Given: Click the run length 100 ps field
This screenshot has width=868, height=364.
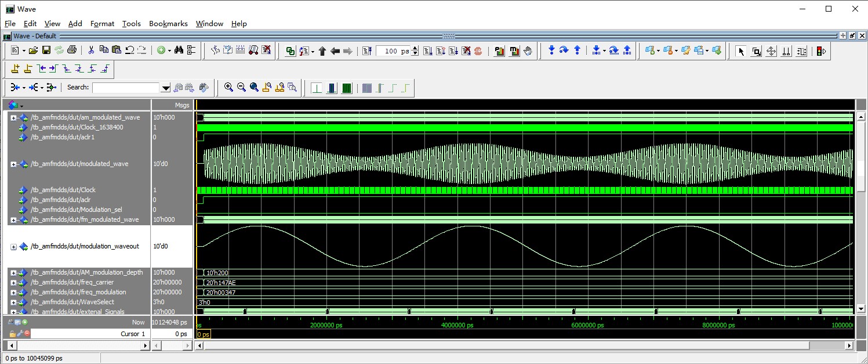Looking at the screenshot, I should (x=394, y=51).
